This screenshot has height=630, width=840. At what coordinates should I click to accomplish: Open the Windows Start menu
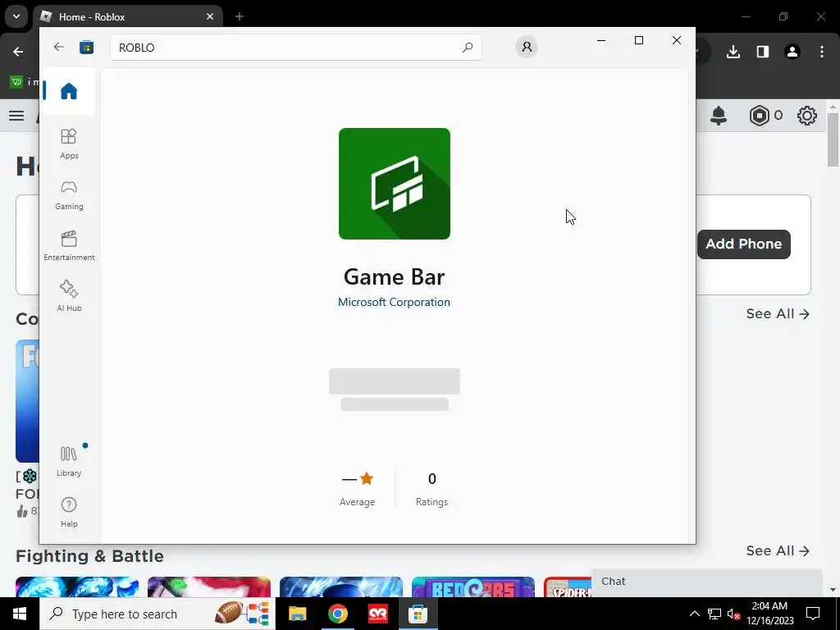[20, 614]
